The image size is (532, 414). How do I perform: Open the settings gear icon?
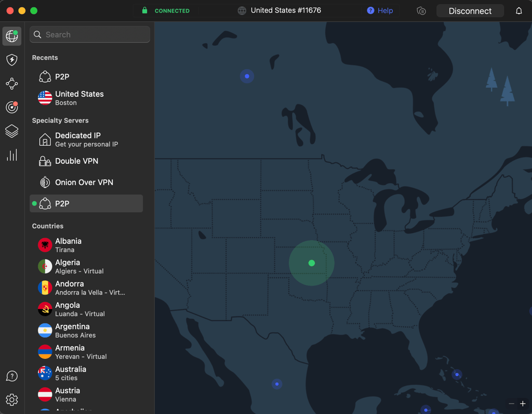coord(12,400)
